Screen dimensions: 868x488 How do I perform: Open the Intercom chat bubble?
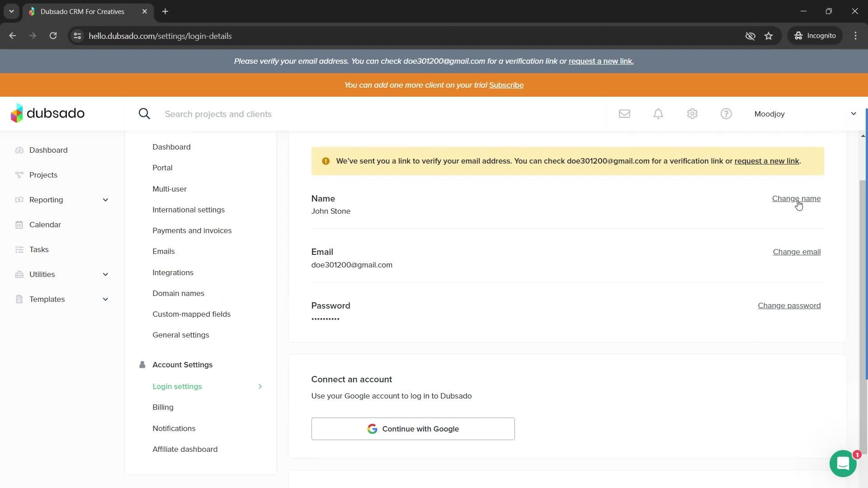click(x=843, y=463)
